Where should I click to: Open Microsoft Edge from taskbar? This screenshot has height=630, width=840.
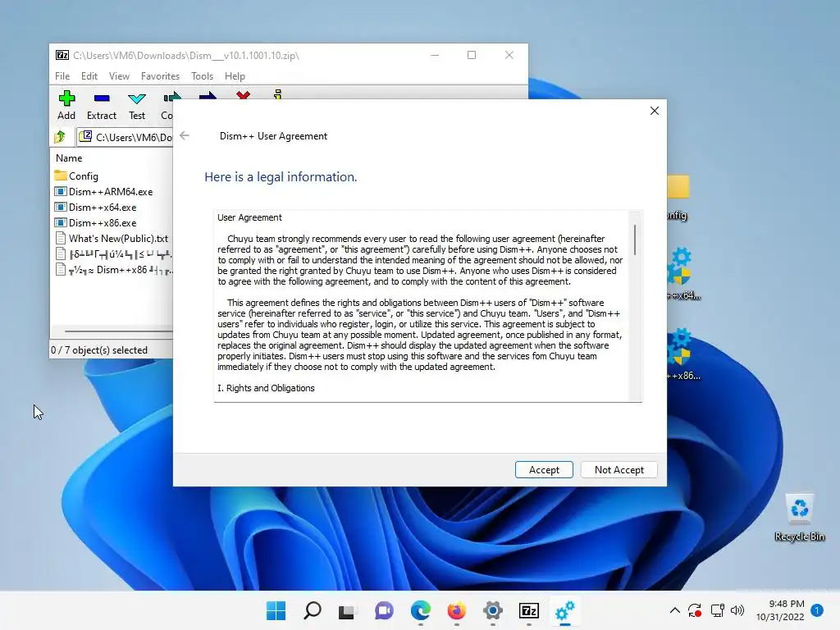click(x=420, y=610)
